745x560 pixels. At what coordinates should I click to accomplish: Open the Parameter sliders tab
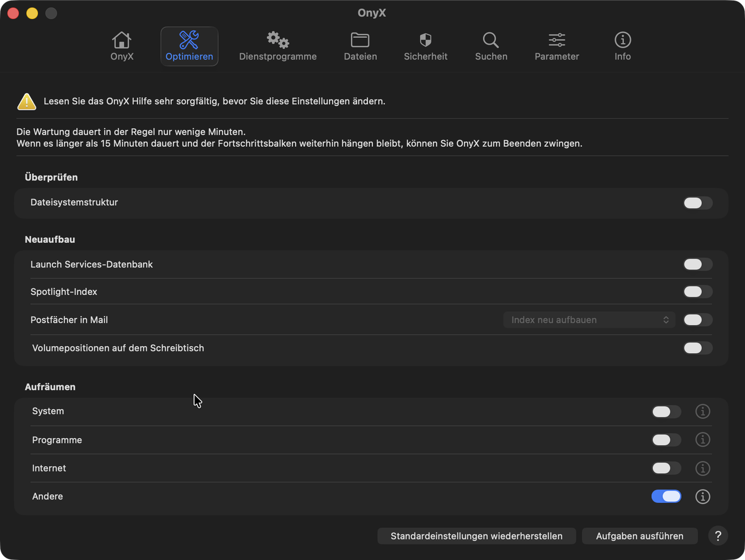pyautogui.click(x=557, y=47)
